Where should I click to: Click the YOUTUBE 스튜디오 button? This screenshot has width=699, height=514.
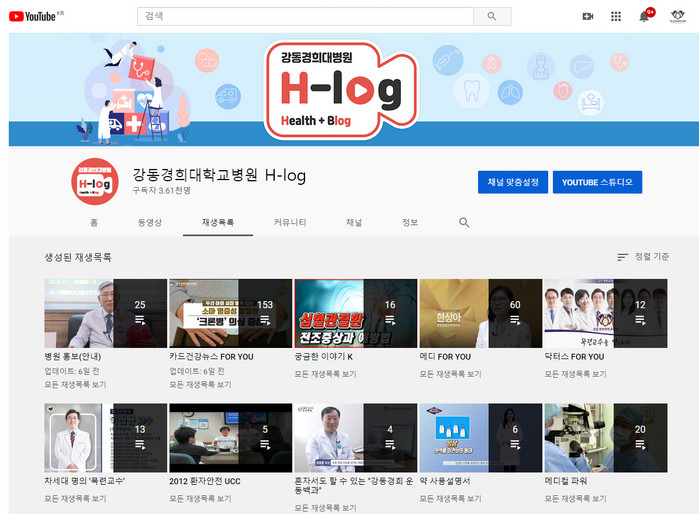(x=597, y=182)
